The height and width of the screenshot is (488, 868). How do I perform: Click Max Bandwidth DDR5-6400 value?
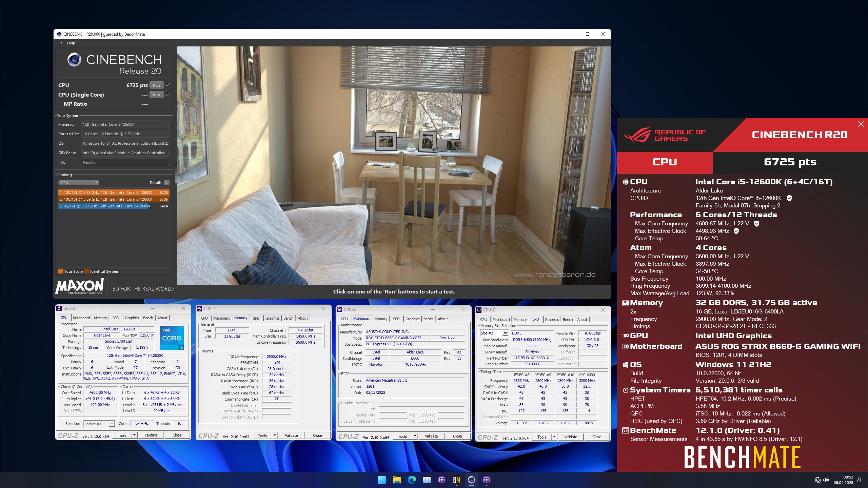click(532, 340)
